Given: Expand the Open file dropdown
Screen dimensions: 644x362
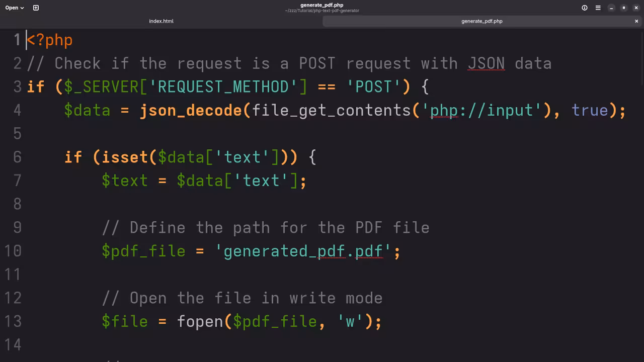Looking at the screenshot, I should [x=22, y=8].
